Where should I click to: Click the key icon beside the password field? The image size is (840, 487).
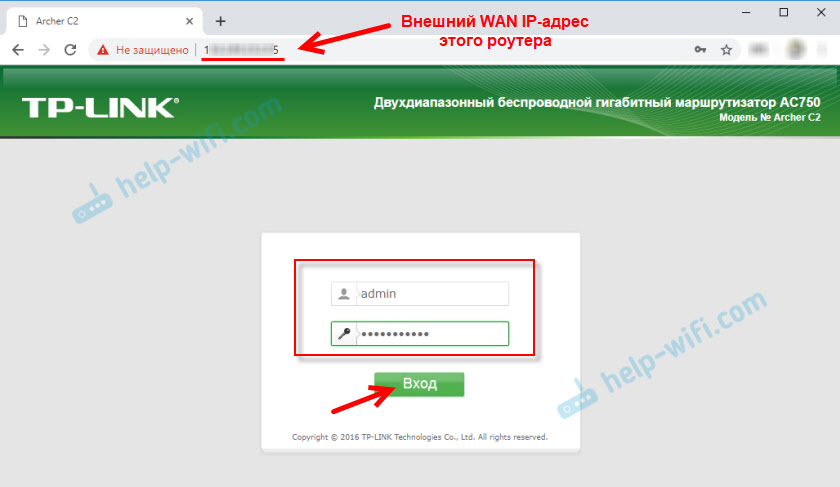[x=344, y=334]
